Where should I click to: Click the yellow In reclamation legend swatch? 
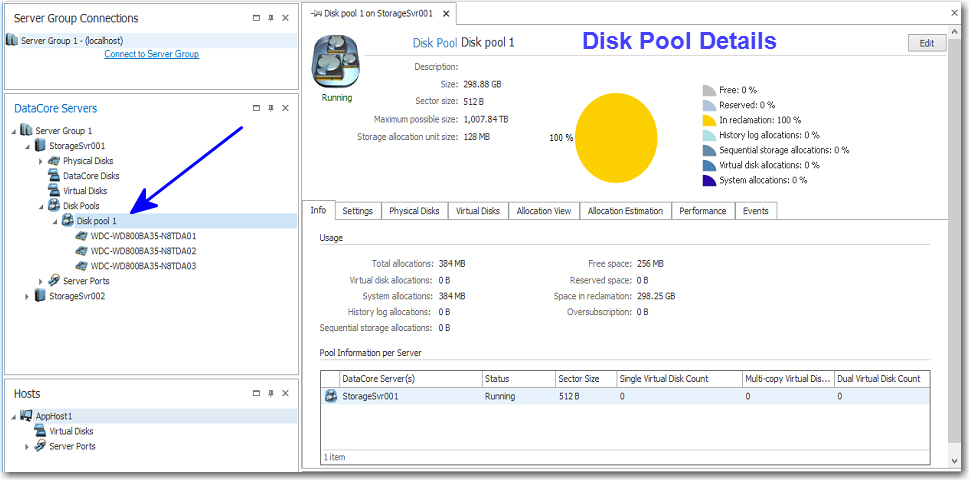pos(709,120)
